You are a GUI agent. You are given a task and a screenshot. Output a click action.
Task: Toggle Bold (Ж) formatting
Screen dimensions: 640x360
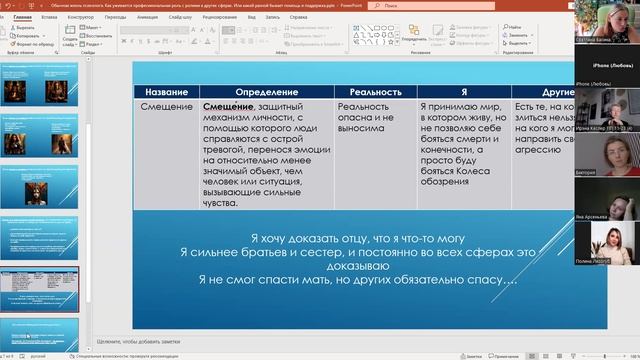pos(124,41)
